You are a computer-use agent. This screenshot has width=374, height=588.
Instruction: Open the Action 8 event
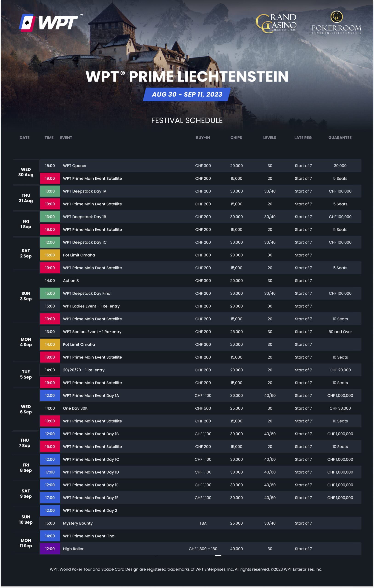pos(71,281)
